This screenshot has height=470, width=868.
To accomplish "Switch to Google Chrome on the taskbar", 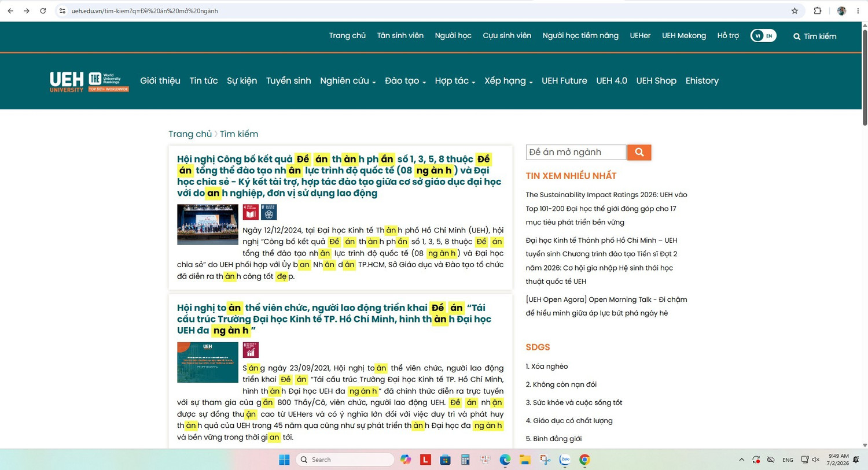I will 584,460.
